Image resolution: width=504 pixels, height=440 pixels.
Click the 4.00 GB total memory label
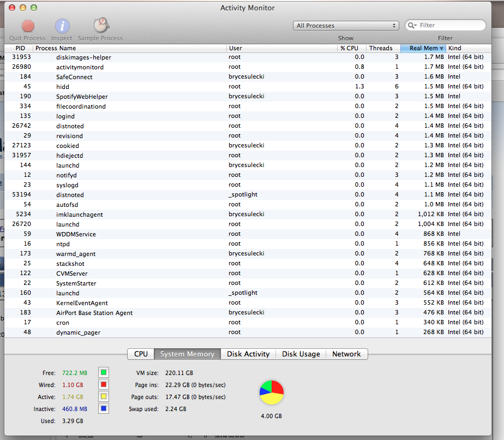(271, 416)
